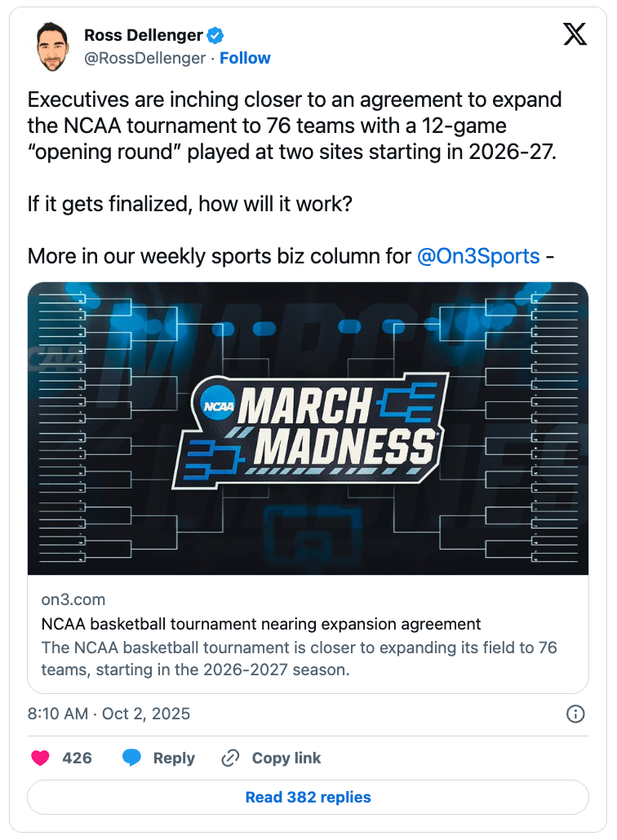Like the tweet with the heart icon

[x=40, y=758]
